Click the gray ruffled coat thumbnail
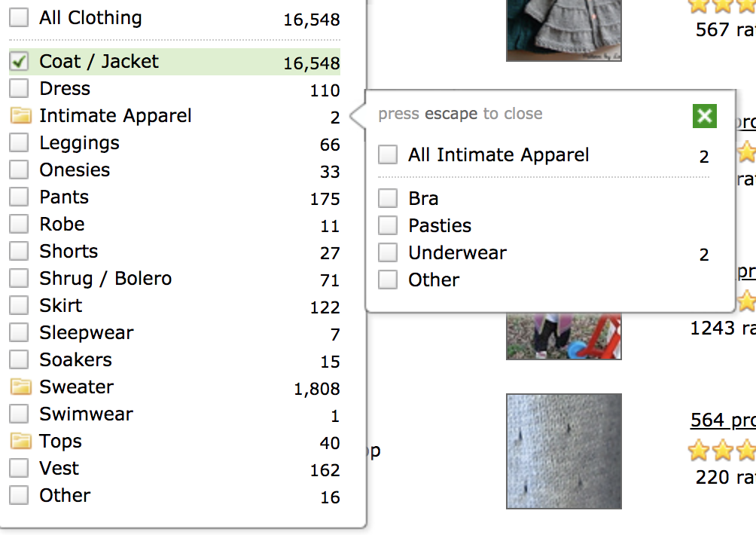The height and width of the screenshot is (535, 756). (x=564, y=30)
